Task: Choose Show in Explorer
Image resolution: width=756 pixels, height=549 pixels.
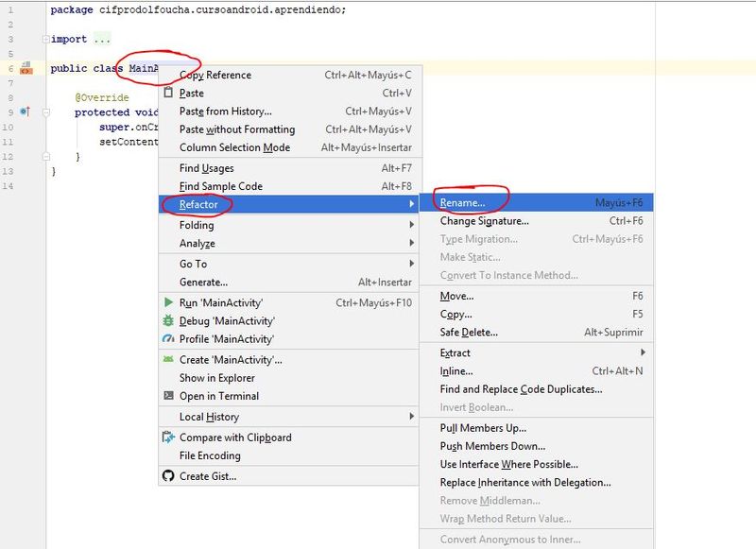Action: pos(289,378)
